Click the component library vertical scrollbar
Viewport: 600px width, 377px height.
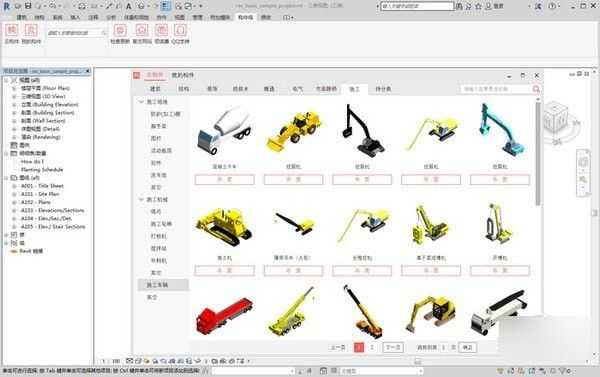coord(538,153)
